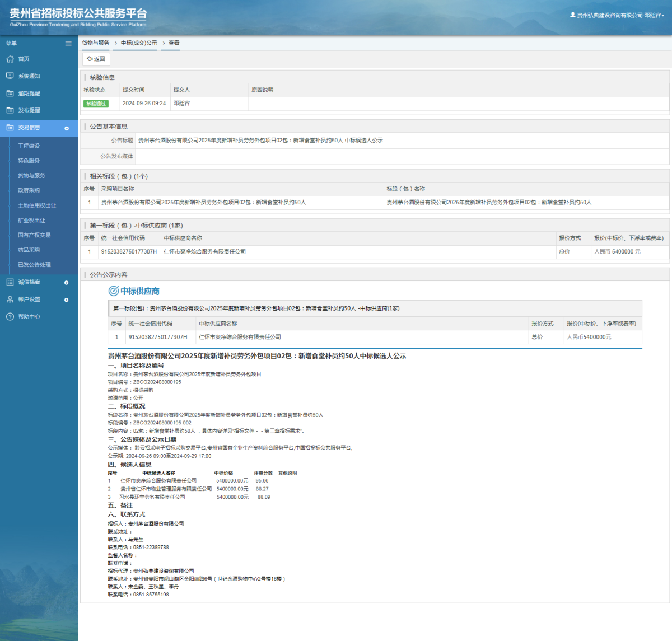
Task: Click the 查看 breadcrumb
Action: (174, 43)
